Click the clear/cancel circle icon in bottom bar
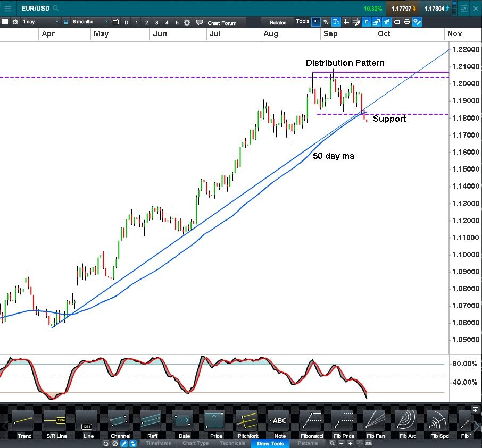The width and height of the screenshot is (482, 448). pos(115,443)
